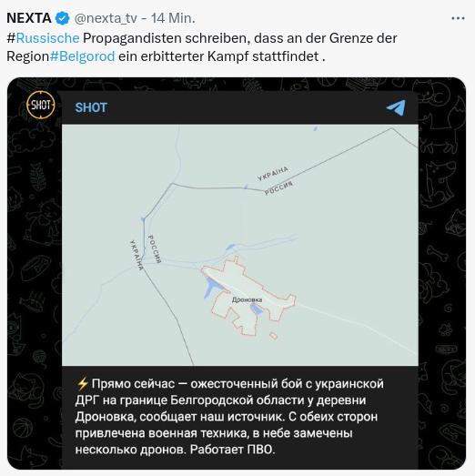Open the #Russische hashtag
The image size is (475, 476).
click(x=43, y=38)
